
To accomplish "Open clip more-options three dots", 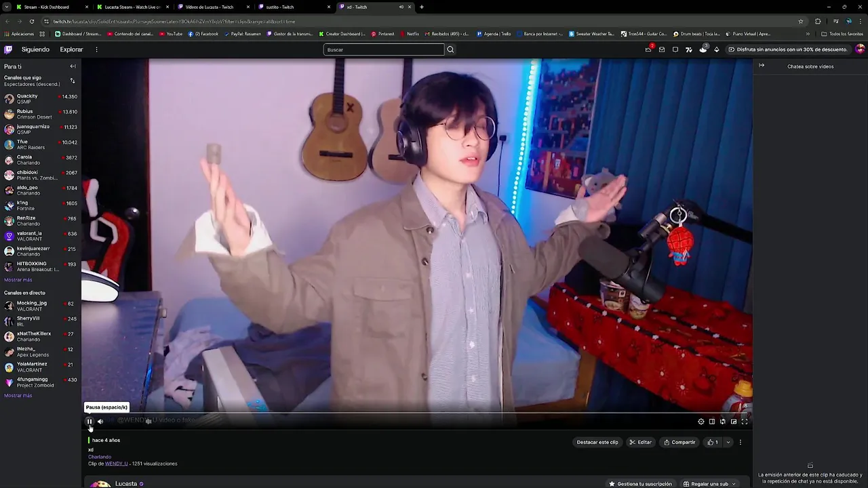I will [x=741, y=442].
